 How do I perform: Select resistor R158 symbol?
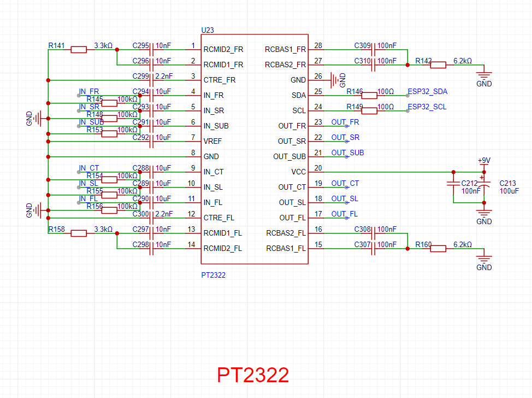tap(79, 233)
